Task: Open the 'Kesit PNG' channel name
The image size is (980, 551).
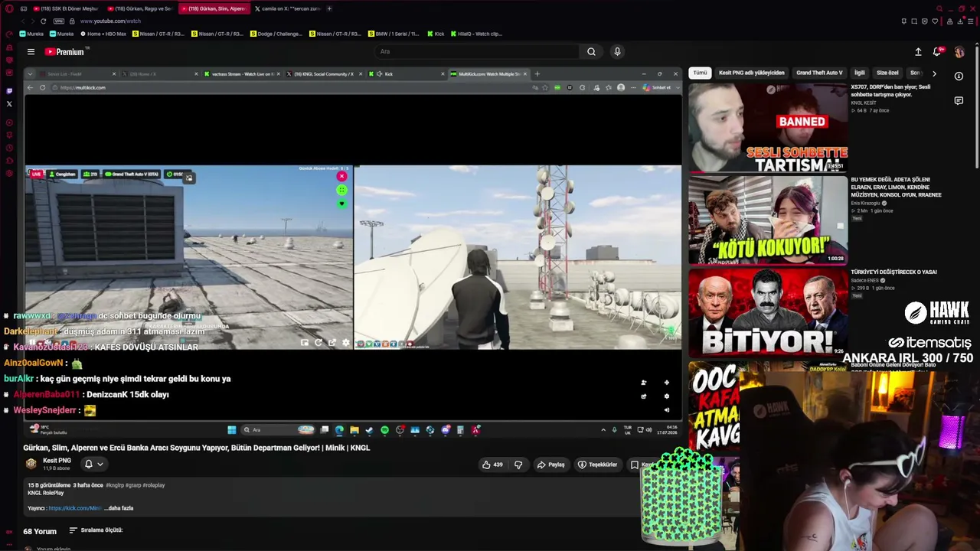Action: [57, 461]
